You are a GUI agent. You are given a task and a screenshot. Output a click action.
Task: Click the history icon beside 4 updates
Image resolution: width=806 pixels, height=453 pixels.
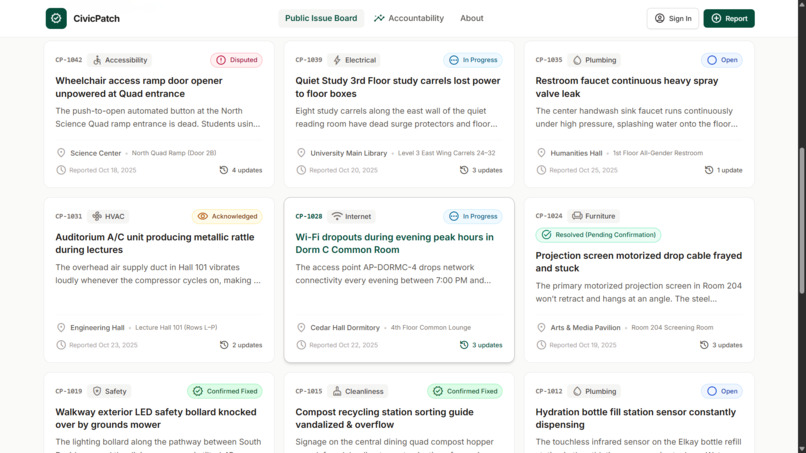224,170
